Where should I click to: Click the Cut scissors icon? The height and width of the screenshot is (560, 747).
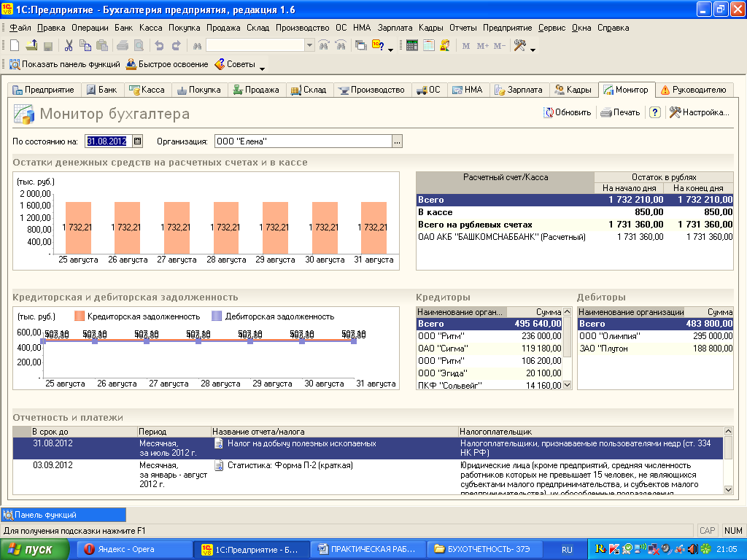tap(69, 46)
